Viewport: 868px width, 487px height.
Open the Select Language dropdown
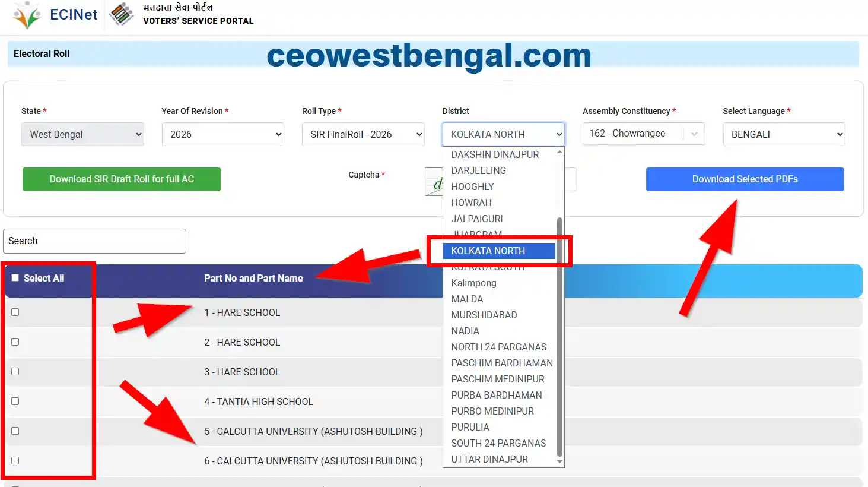point(783,134)
